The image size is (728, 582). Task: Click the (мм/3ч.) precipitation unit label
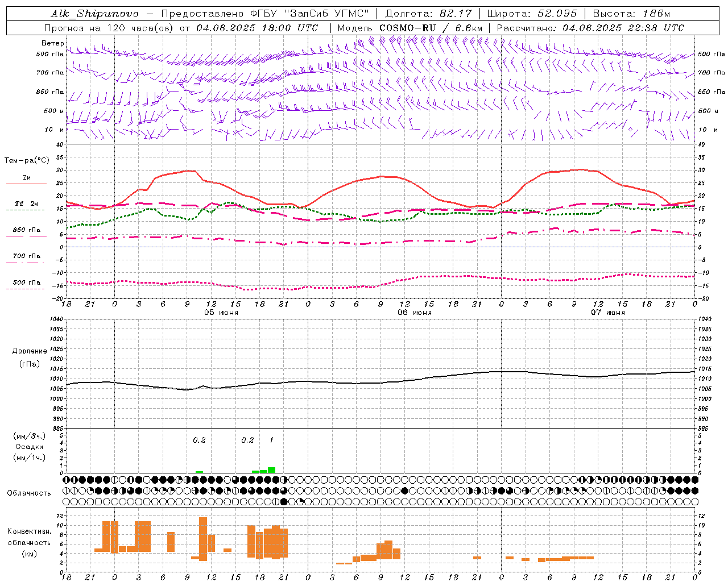(x=30, y=436)
